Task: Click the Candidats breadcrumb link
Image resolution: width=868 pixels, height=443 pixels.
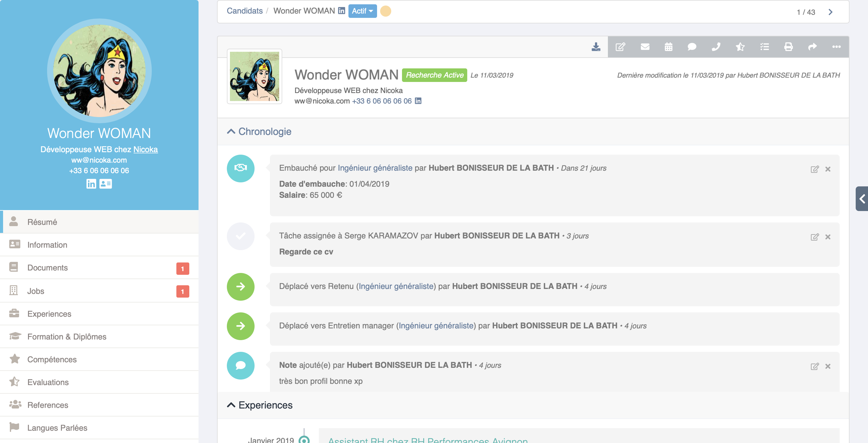Action: tap(244, 11)
